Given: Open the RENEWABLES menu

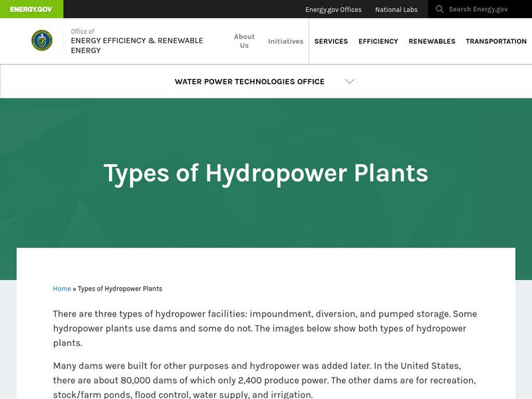Looking at the screenshot, I should click(x=432, y=41).
